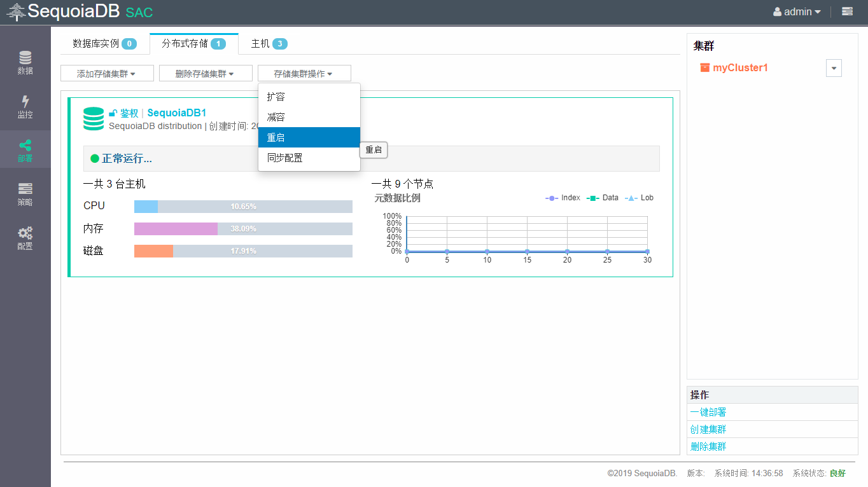868x487 pixels.
Task: Toggle Data series in chart legend
Action: click(602, 198)
